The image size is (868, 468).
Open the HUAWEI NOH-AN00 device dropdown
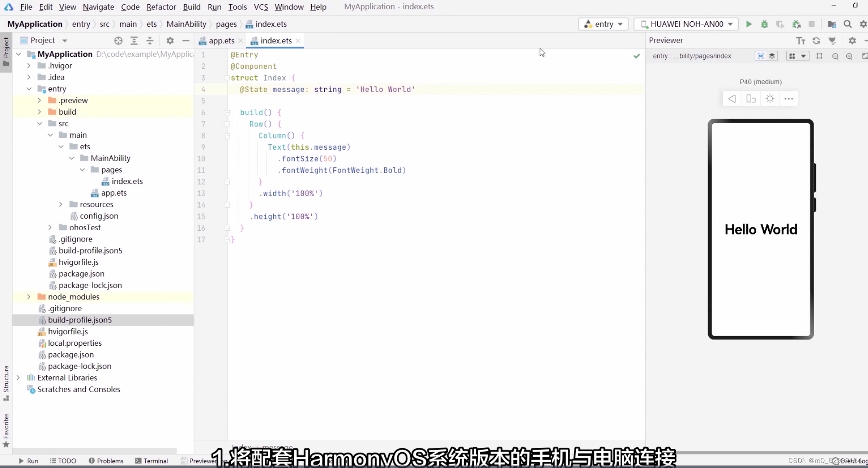pyautogui.click(x=686, y=24)
